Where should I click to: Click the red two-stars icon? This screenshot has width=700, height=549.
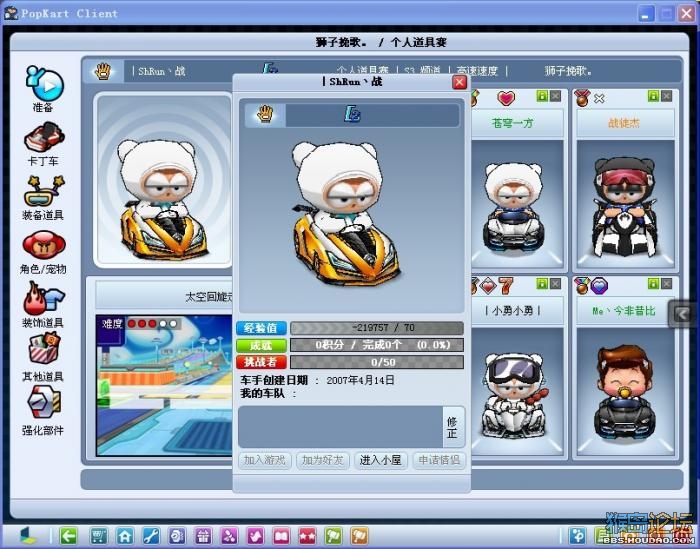tap(308, 536)
